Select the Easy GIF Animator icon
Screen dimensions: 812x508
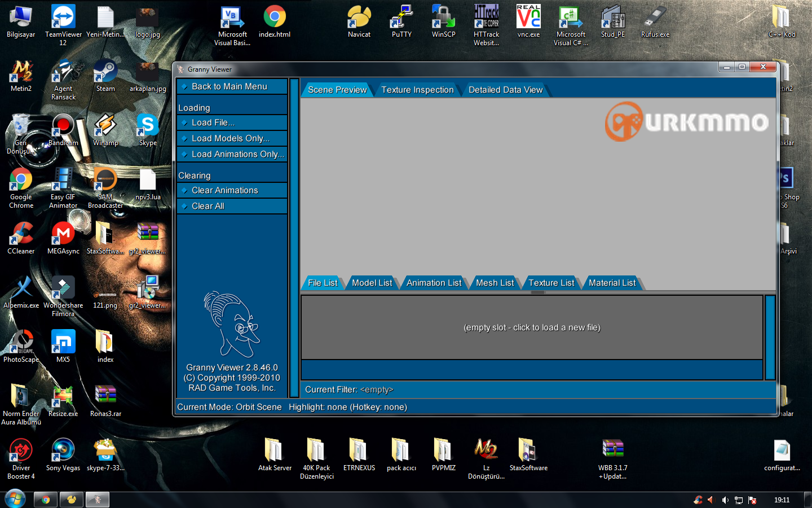click(63, 188)
